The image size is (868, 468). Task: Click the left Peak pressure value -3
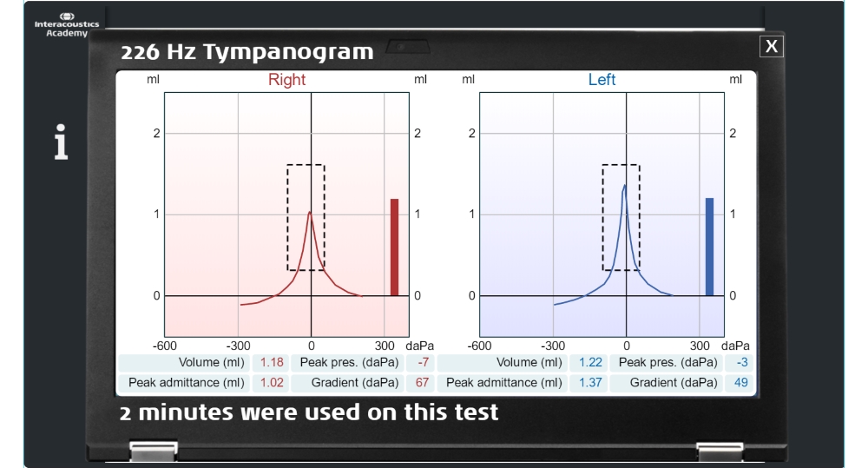[x=741, y=363]
